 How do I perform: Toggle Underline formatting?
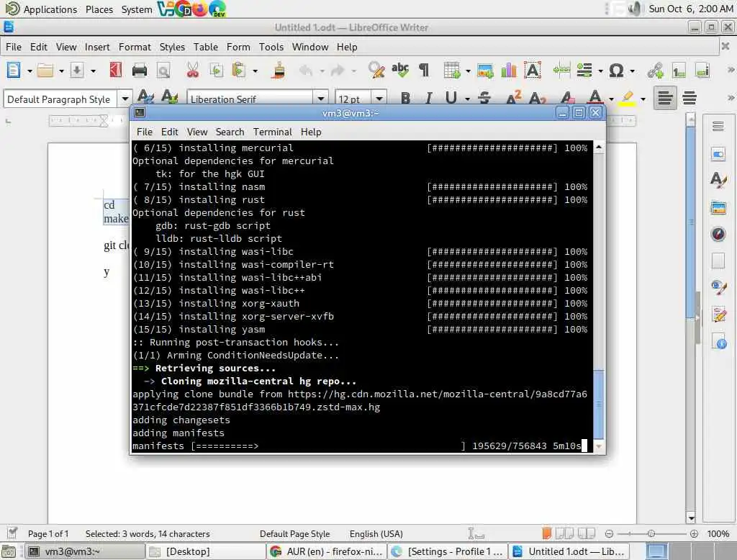tap(451, 99)
